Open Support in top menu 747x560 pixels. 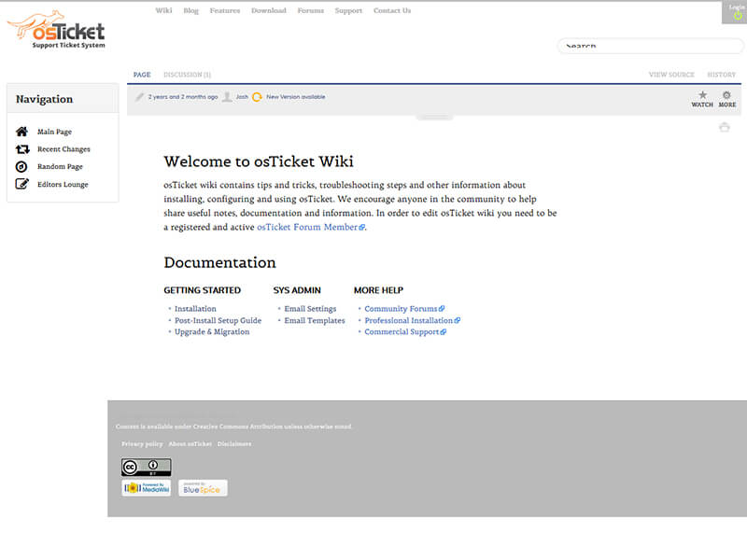point(348,10)
